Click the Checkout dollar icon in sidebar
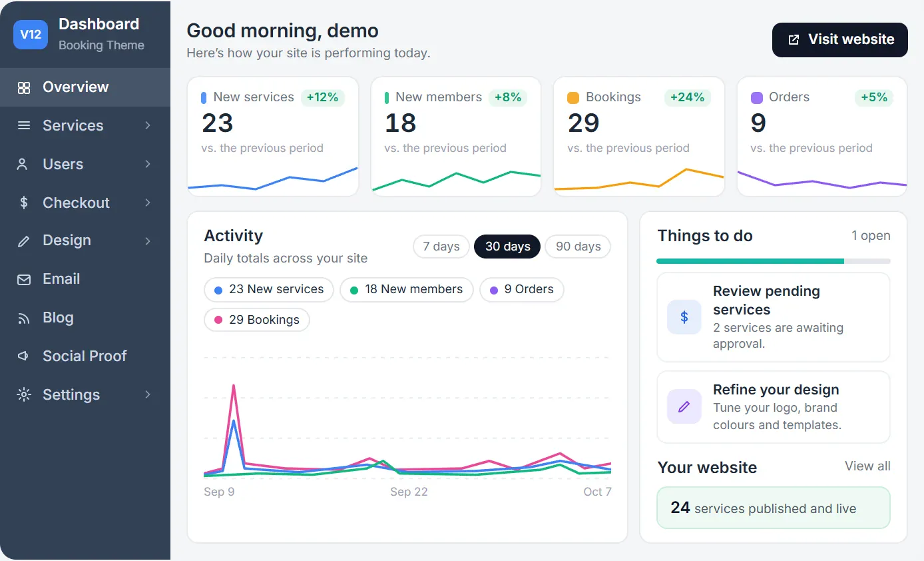 pos(24,203)
